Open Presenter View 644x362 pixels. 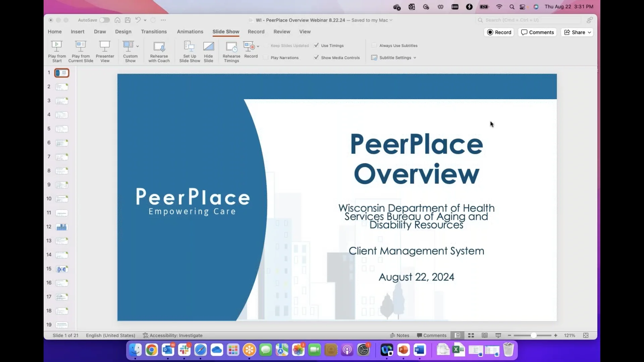(105, 51)
